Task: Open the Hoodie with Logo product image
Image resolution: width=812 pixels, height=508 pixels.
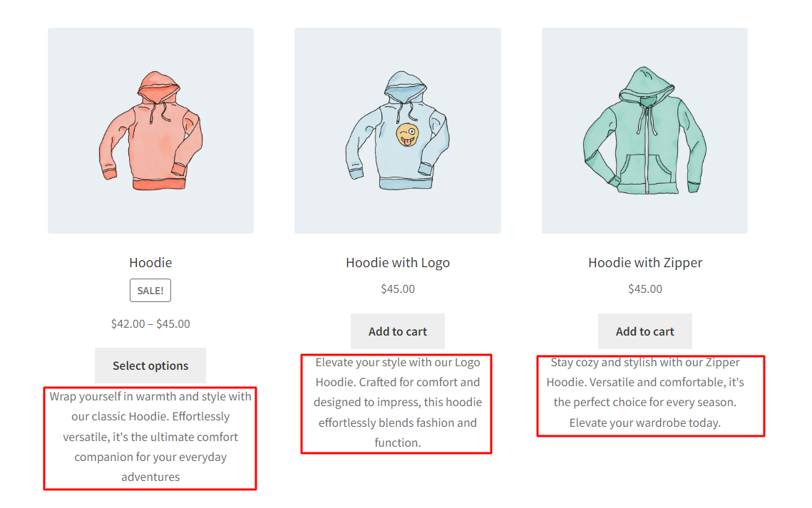Action: (x=397, y=130)
